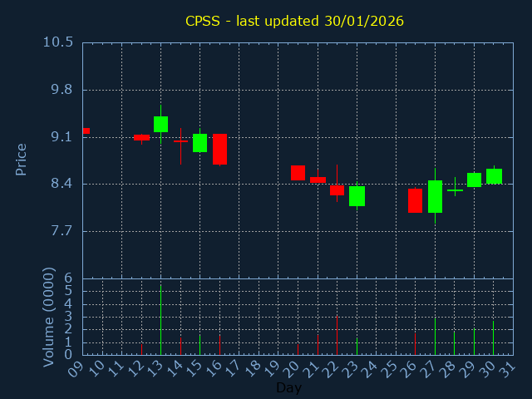Click the tall green volume bar for day 13
The image size is (532, 399).
tap(160, 319)
